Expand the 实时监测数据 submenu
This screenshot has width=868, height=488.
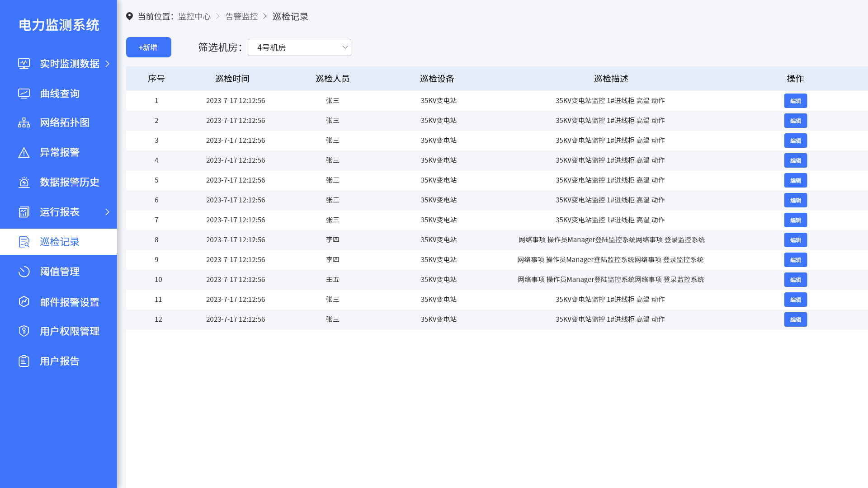[x=108, y=64]
